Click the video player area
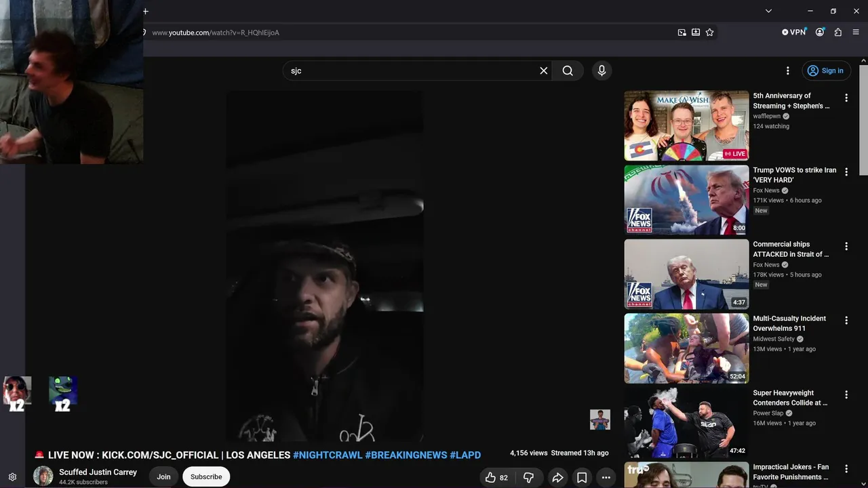The height and width of the screenshot is (488, 868). tap(325, 266)
